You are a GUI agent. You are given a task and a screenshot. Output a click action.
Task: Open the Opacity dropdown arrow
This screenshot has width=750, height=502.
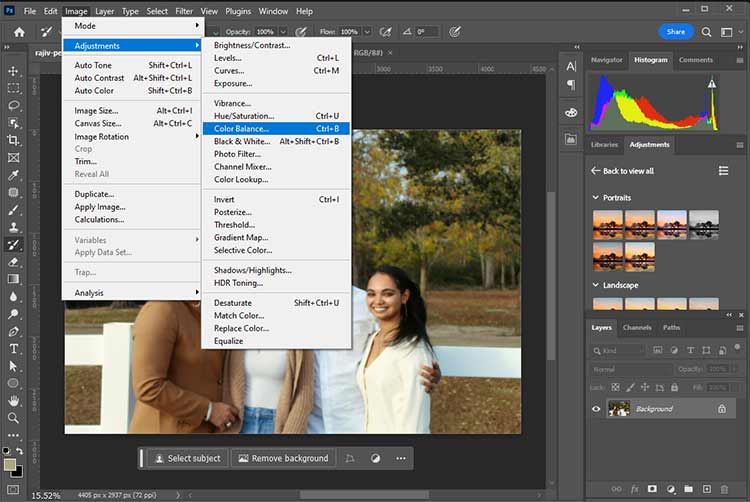point(283,32)
